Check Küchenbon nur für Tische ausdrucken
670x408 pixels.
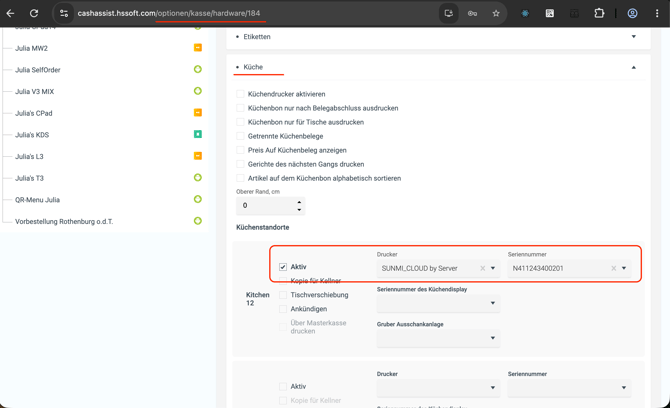(x=240, y=122)
